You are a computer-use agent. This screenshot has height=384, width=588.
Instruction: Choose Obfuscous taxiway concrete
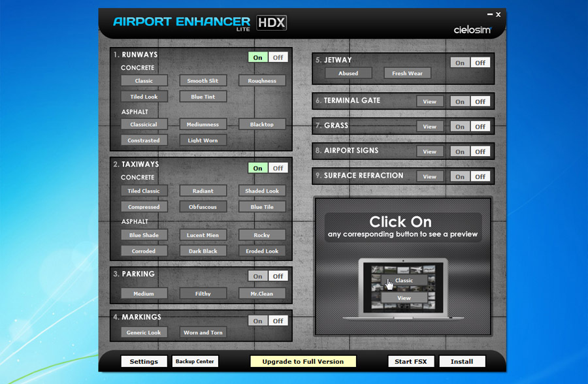[x=203, y=207]
